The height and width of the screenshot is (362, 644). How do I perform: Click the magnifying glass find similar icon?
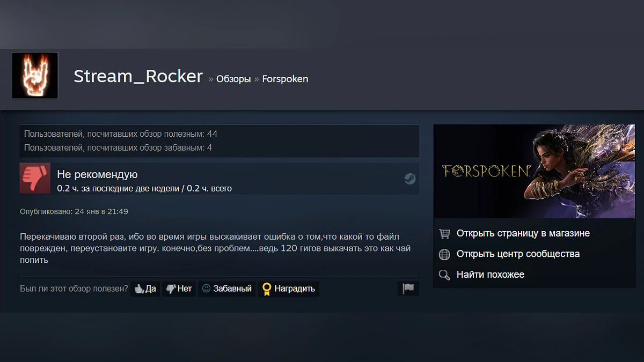pyautogui.click(x=444, y=275)
